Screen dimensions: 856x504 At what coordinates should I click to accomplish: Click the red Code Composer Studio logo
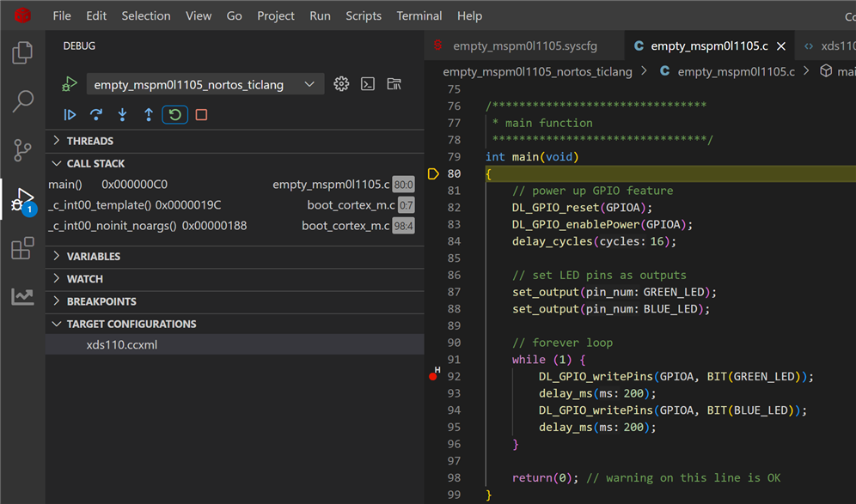coord(22,15)
